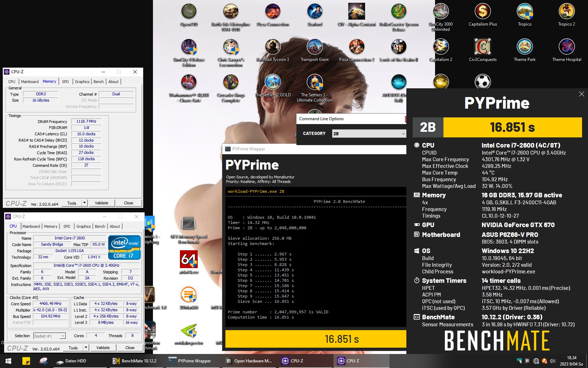Select the Starlord desktop icon
Viewport: 588px width, 368px height.
click(315, 15)
